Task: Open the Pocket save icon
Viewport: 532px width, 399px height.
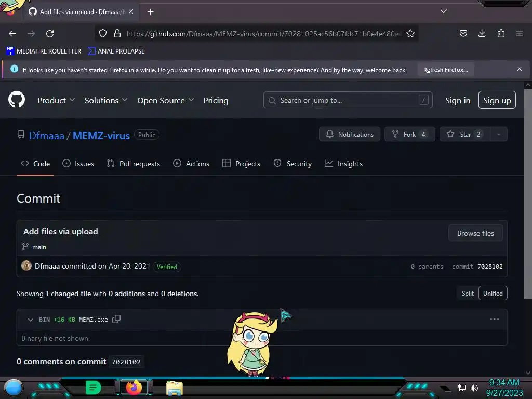Action: coord(463,33)
